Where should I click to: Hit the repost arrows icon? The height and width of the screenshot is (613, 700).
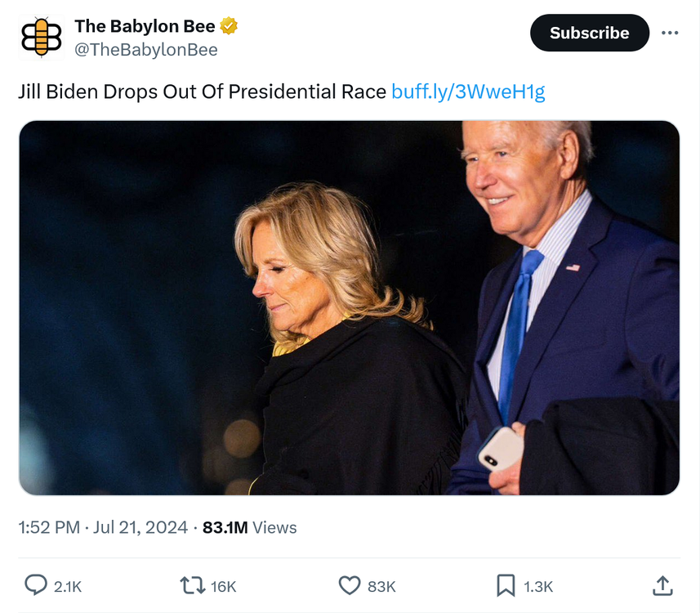coord(191,585)
